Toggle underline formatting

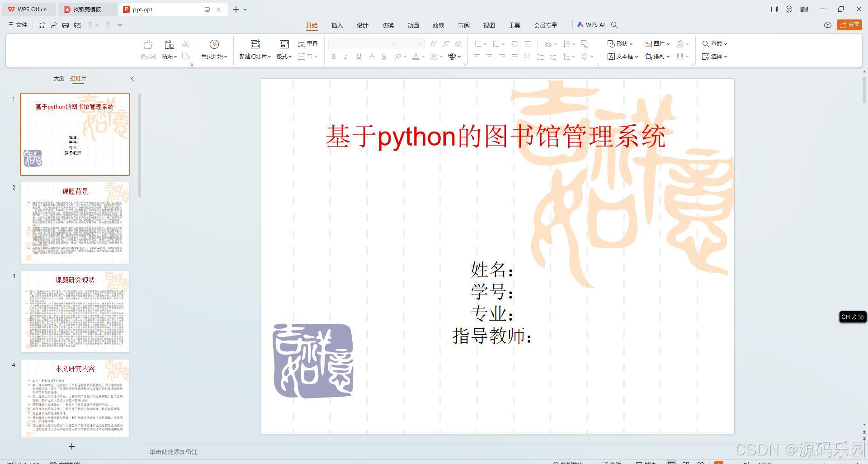coord(358,57)
